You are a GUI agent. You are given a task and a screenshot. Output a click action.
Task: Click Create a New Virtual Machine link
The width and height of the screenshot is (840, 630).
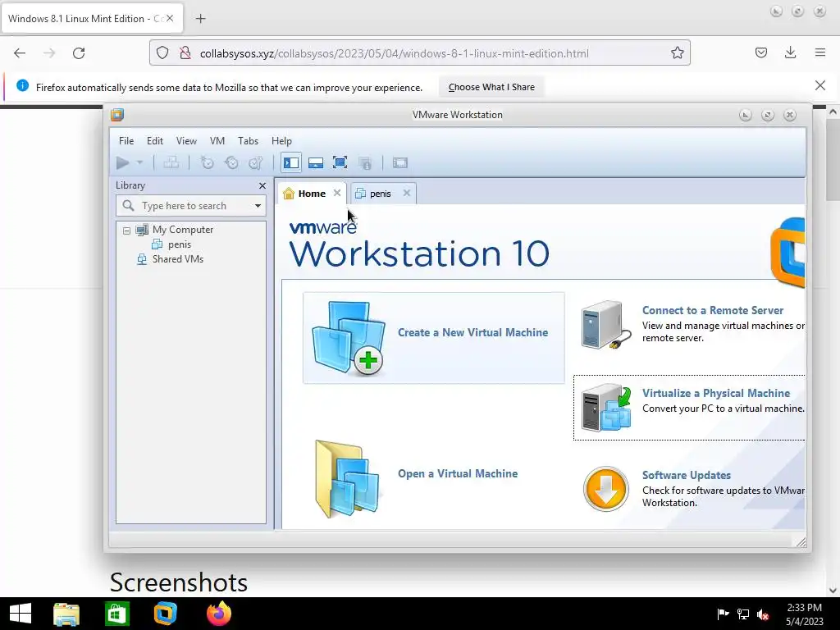[x=472, y=333]
